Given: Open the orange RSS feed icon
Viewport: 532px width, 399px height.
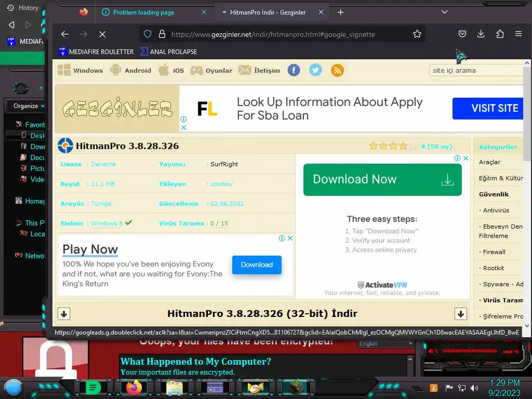Looking at the screenshot, I should click(x=337, y=70).
